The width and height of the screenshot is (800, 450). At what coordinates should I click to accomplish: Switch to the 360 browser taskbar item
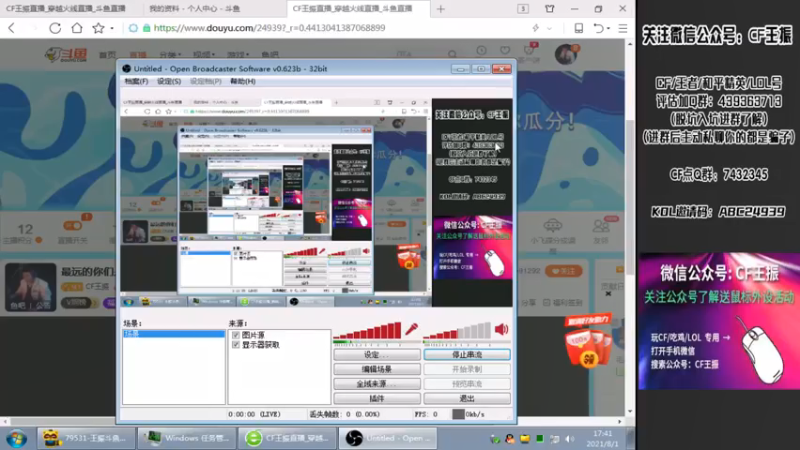click(287, 438)
